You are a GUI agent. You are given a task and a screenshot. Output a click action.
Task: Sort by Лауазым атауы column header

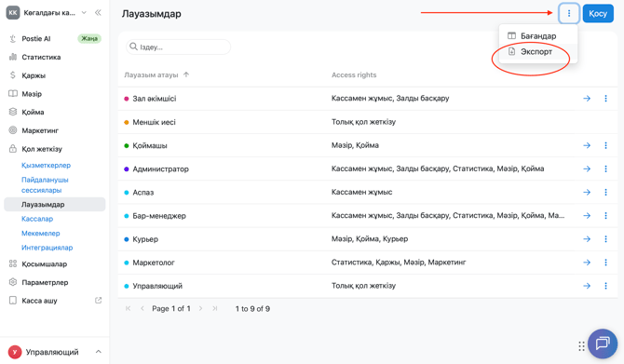[156, 74]
